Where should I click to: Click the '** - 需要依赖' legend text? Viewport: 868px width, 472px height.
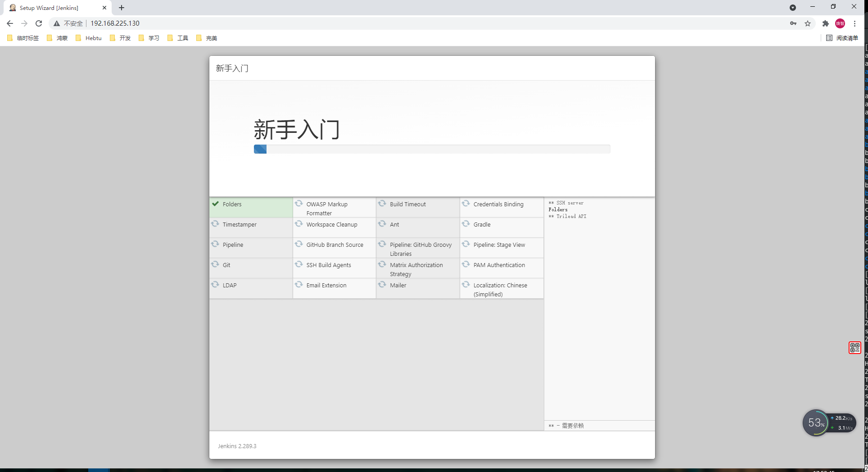click(566, 426)
